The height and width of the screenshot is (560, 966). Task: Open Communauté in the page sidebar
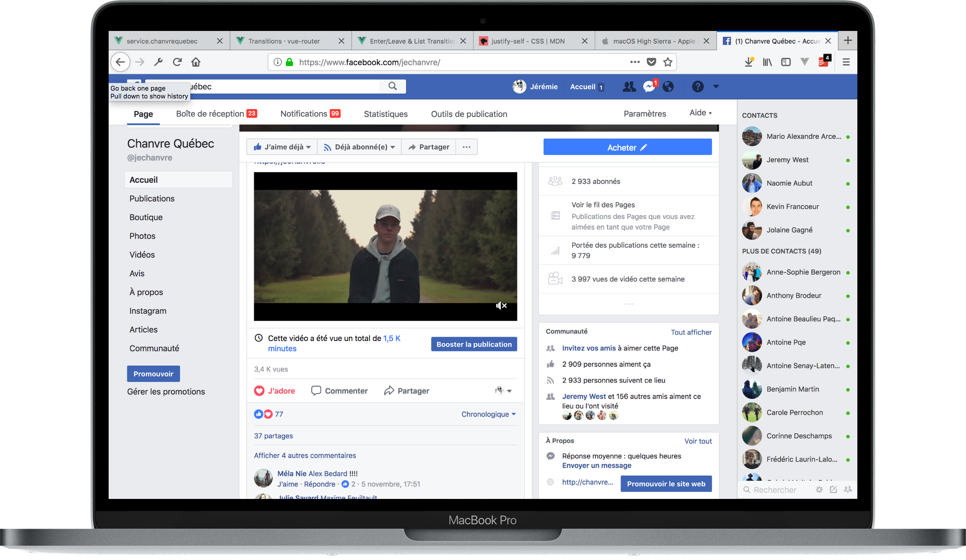(154, 348)
